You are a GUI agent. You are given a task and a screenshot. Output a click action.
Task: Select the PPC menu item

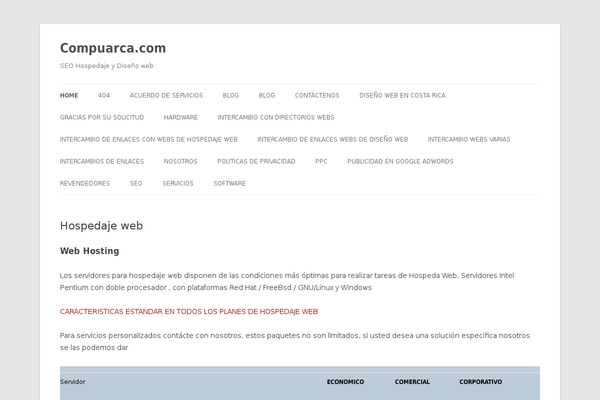coord(321,161)
